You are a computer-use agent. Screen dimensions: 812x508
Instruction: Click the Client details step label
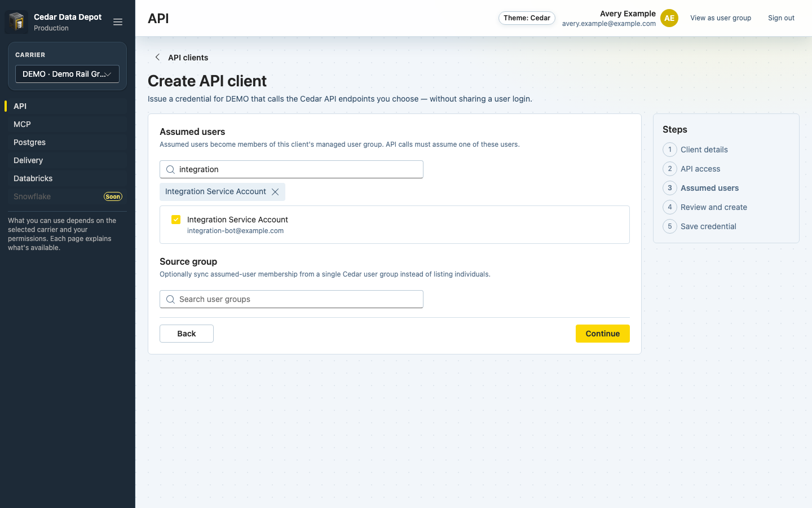click(x=704, y=150)
